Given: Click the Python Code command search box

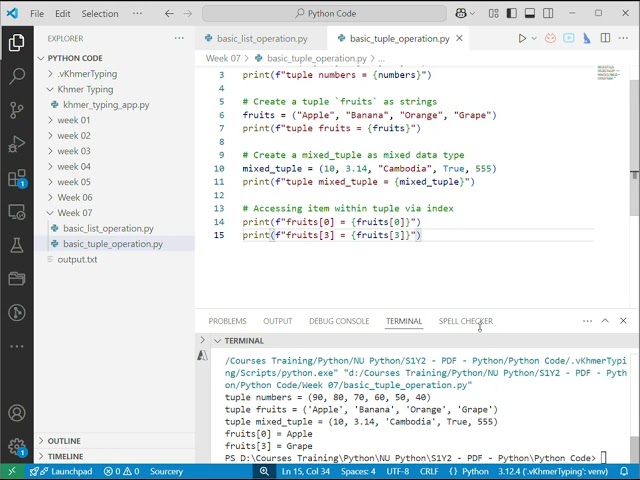Looking at the screenshot, I should (324, 13).
